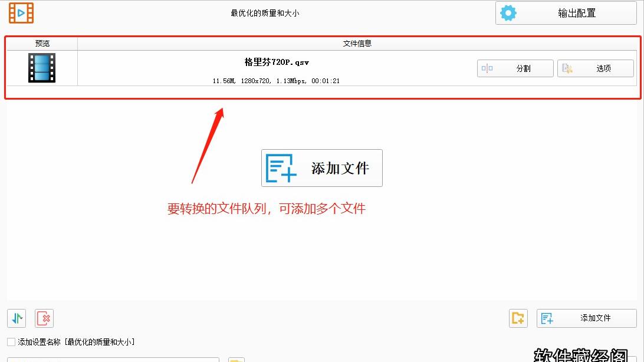The height and width of the screenshot is (362, 644).
Task: Click the red clear-list icon at bottom-left
Action: pos(43,318)
